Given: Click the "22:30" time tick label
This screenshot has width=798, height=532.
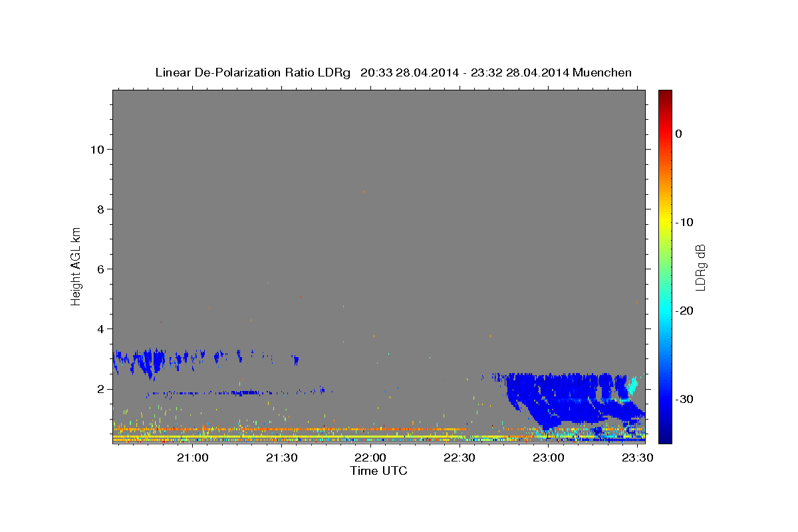Looking at the screenshot, I should point(460,458).
